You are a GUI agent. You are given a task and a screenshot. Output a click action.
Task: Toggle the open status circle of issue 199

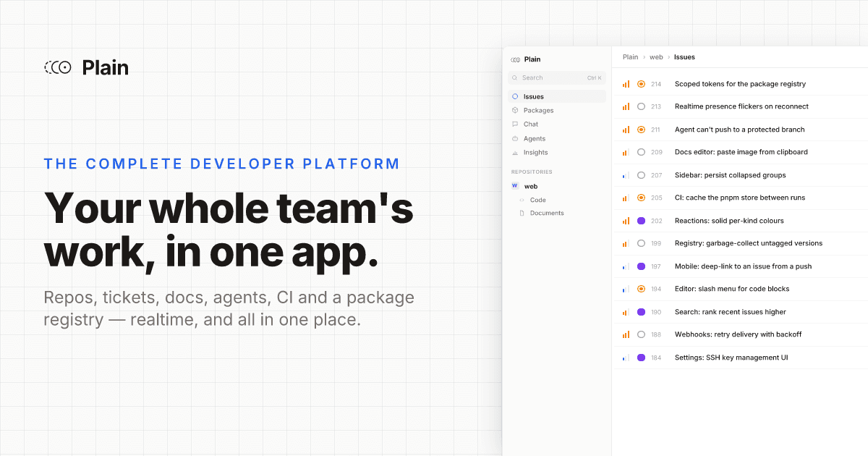641,243
